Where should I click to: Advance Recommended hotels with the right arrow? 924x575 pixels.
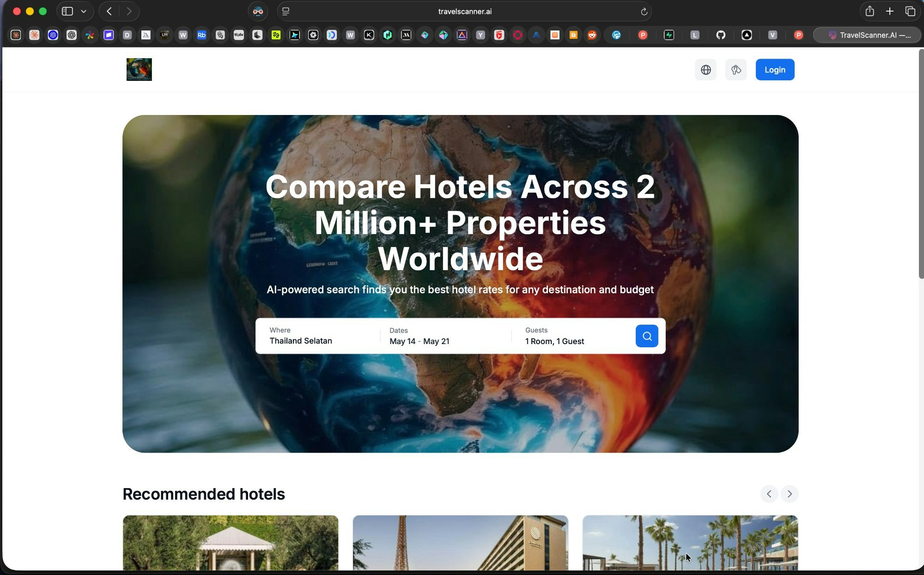click(790, 494)
